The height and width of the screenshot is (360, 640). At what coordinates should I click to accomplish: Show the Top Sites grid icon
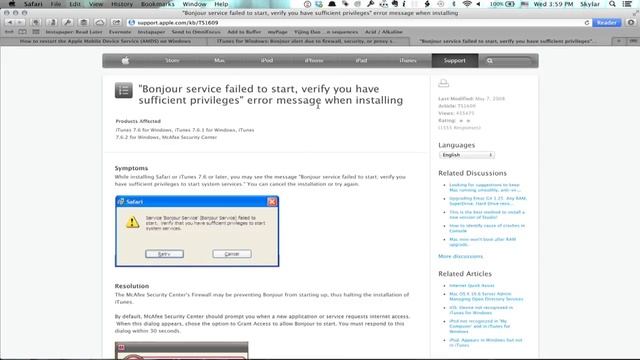tap(36, 32)
